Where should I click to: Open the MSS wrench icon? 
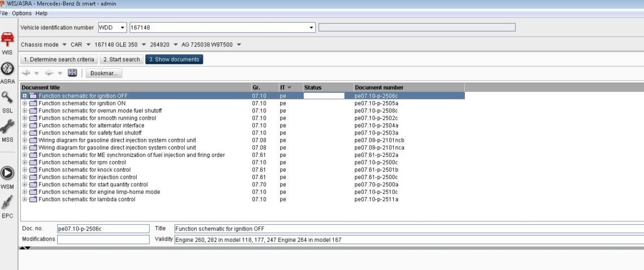(x=7, y=127)
